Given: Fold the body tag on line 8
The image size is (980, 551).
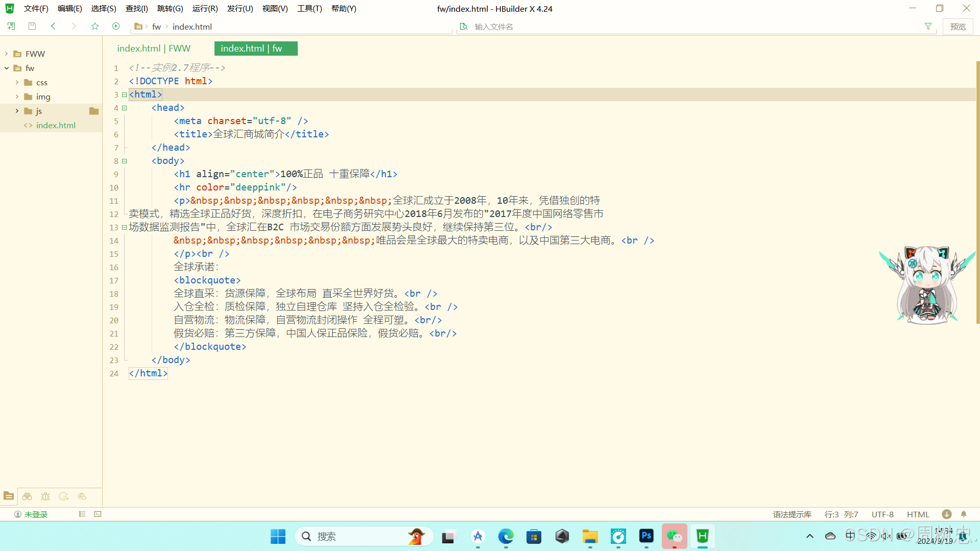Looking at the screenshot, I should (124, 161).
